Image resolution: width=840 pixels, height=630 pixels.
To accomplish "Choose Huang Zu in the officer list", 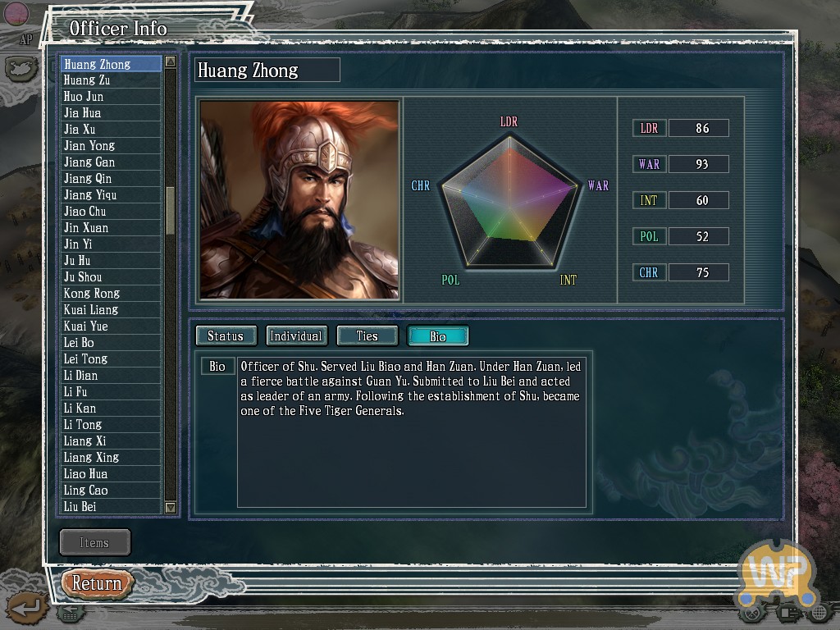I will click(x=111, y=80).
